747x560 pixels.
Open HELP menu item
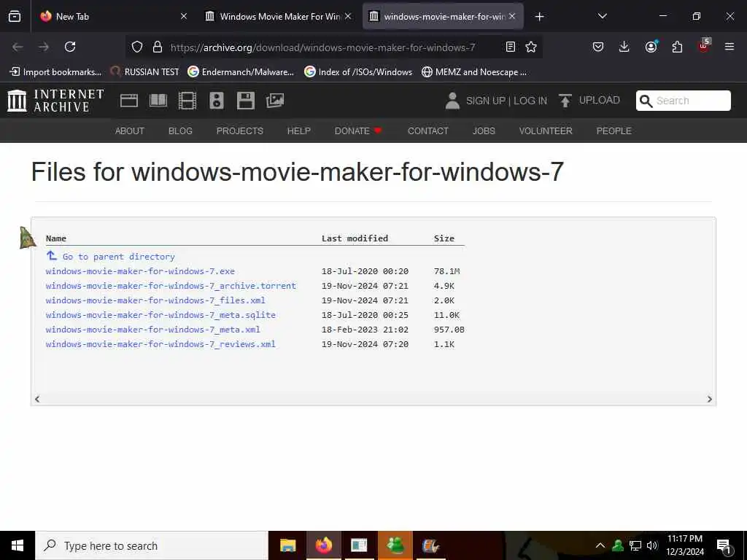pyautogui.click(x=298, y=131)
